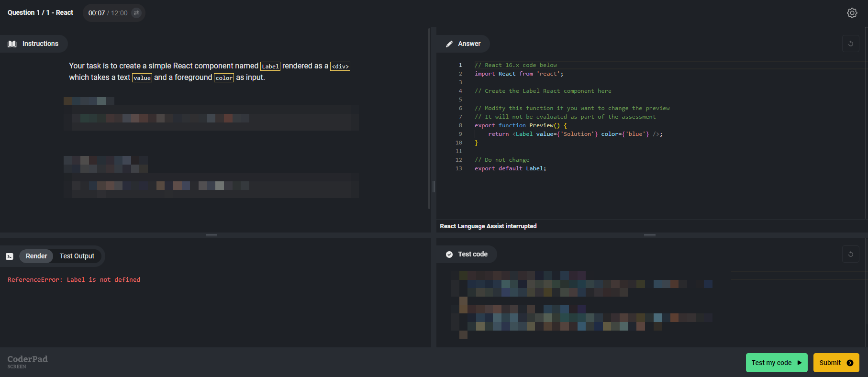868x377 pixels.
Task: Click the timer swap icon
Action: point(136,13)
